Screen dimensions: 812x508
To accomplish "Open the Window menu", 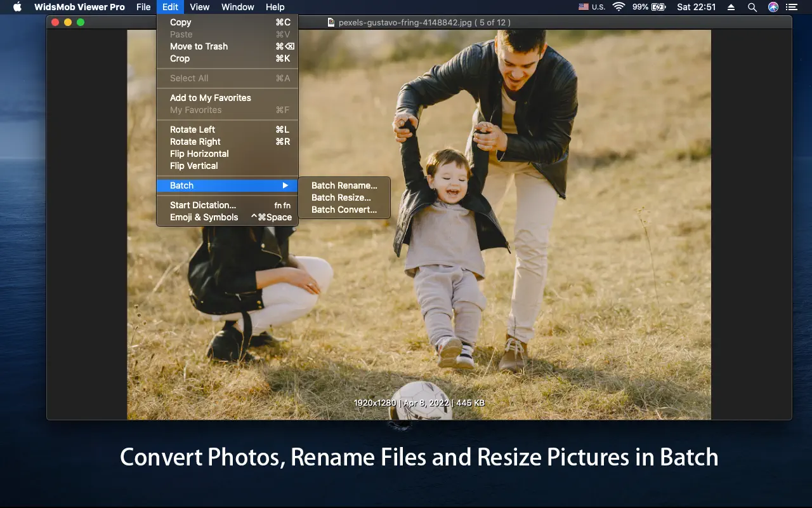I will click(237, 7).
